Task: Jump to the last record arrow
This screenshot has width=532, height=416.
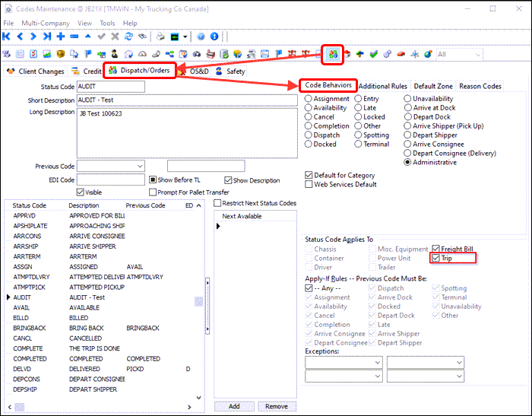Action: [46, 37]
